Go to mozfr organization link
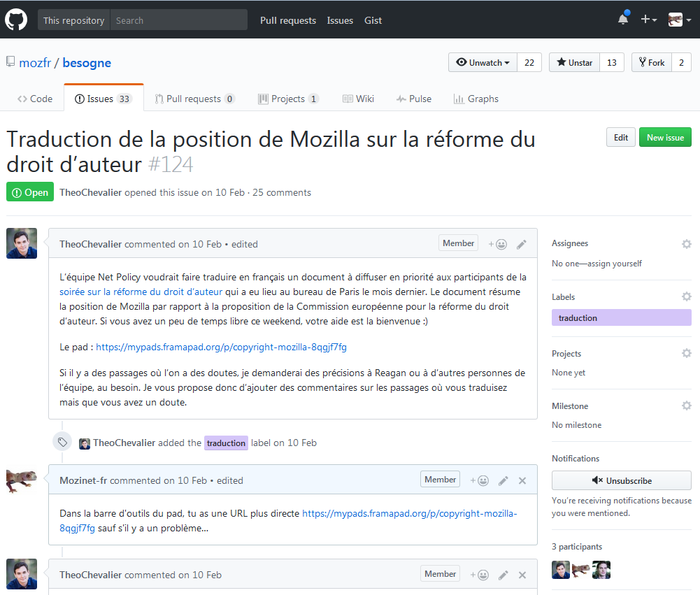 35,62
